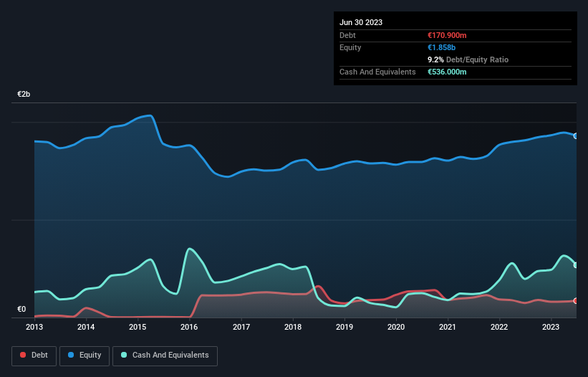The height and width of the screenshot is (377, 588).
Task: Click the teal Cash And Equivalents legend dot
Action: click(x=124, y=355)
